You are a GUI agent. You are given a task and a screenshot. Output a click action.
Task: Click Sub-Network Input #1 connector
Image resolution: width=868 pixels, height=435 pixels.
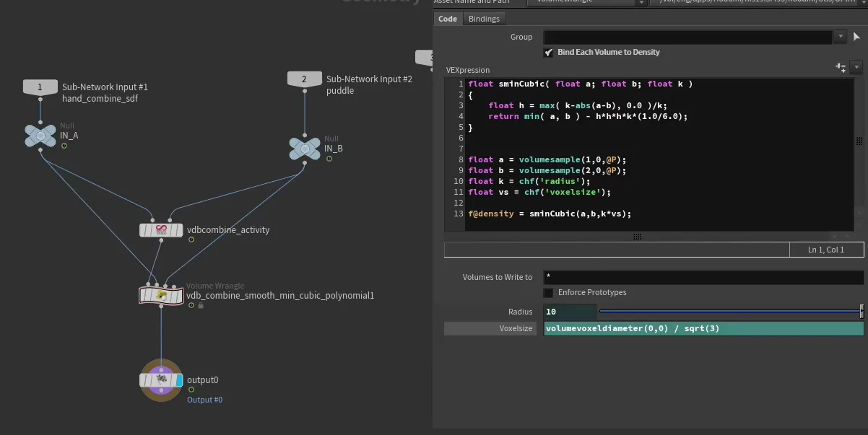40,87
